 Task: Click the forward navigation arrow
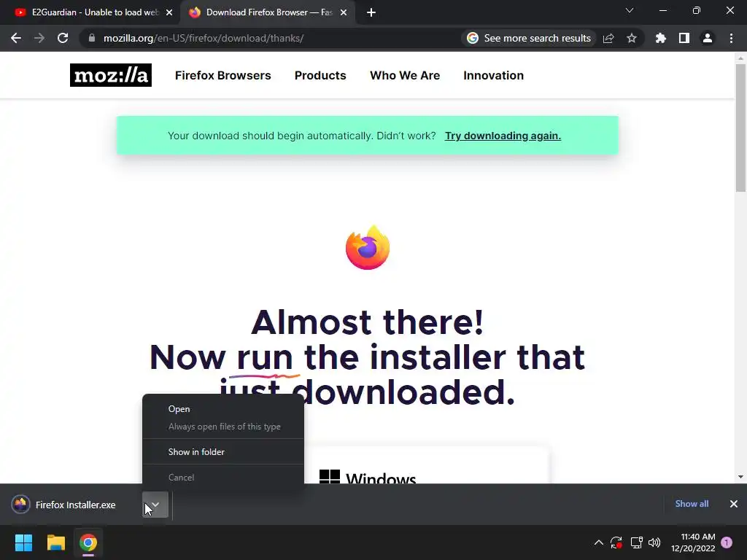[39, 38]
